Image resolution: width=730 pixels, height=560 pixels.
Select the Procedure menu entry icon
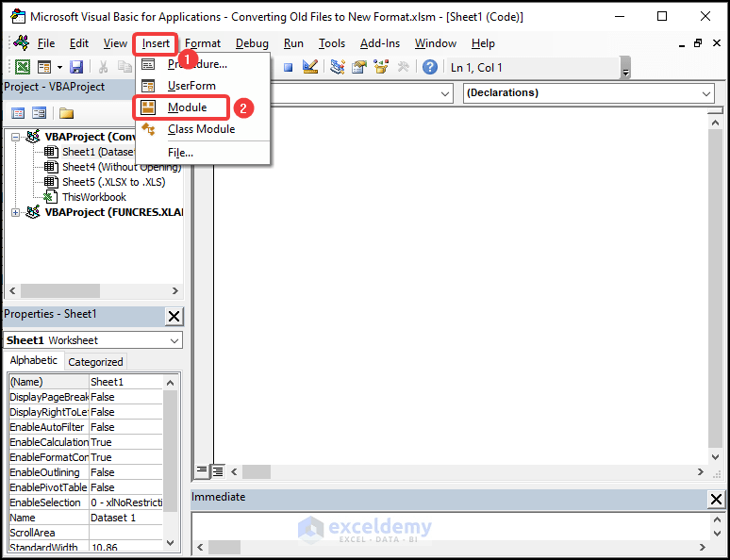tap(148, 64)
